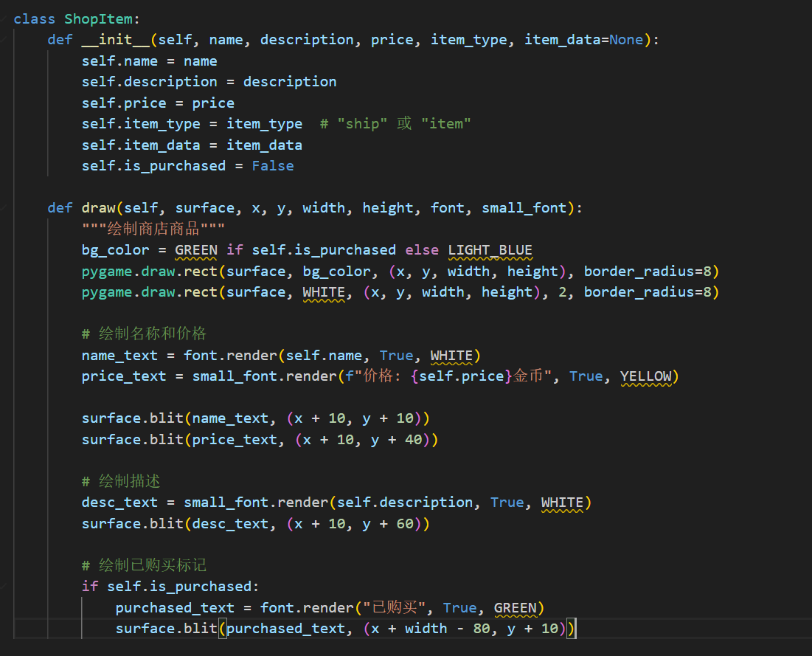The image size is (812, 656).
Task: Click GREEN in purchased_text render line
Action: coord(516,608)
